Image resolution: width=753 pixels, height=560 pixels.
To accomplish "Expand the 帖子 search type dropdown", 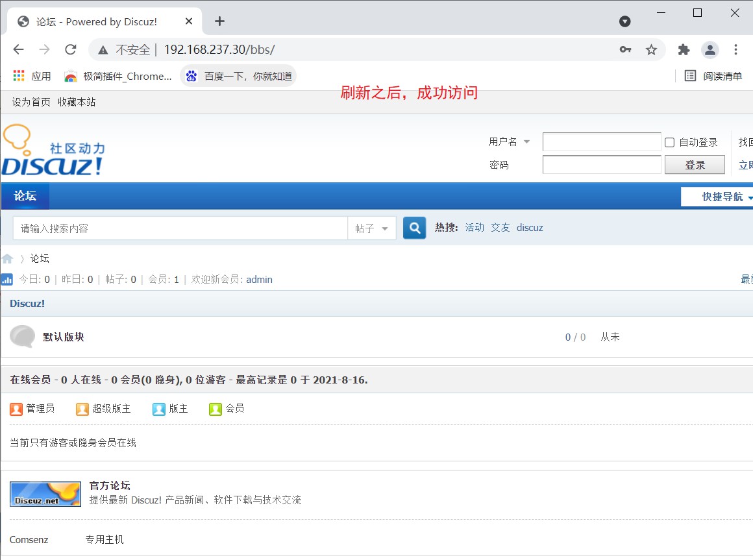I will (371, 228).
